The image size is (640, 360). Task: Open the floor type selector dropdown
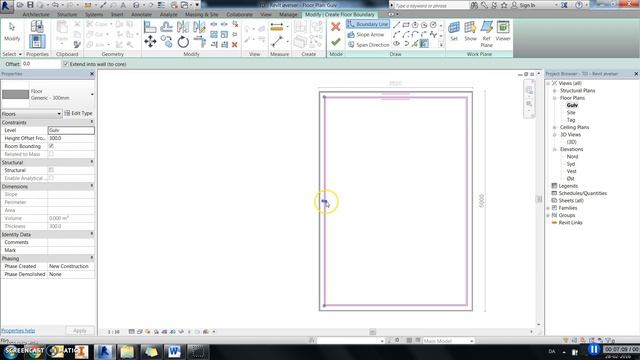pyautogui.click(x=92, y=94)
